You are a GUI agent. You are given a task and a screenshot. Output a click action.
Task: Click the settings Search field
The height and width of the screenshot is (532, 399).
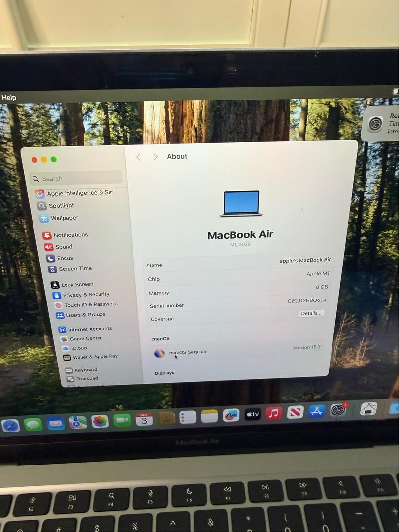[76, 178]
